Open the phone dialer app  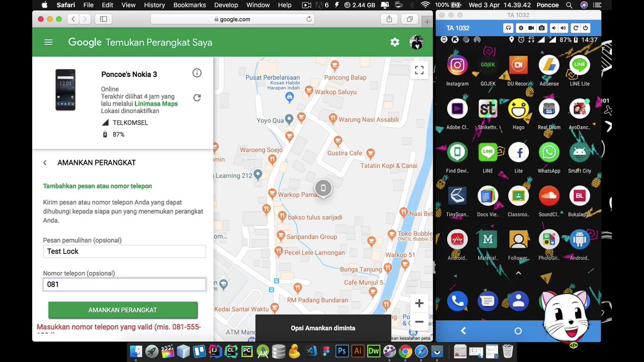click(457, 301)
